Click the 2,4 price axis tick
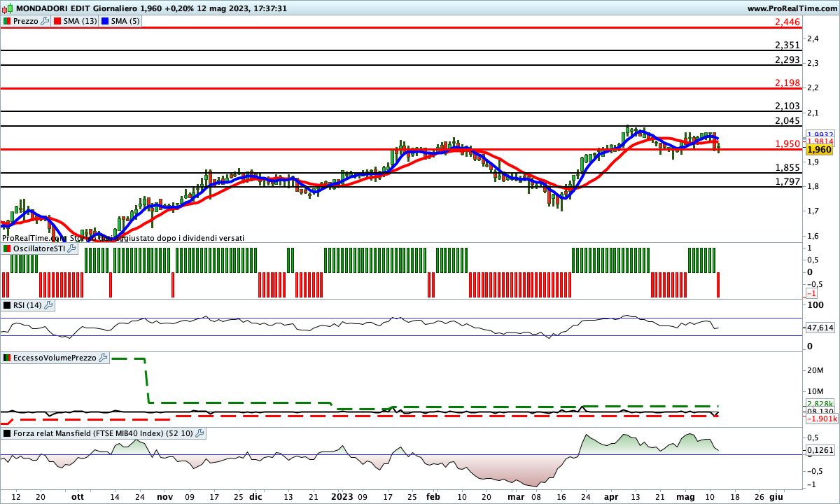Image resolution: width=840 pixels, height=504 pixels. tap(814, 38)
